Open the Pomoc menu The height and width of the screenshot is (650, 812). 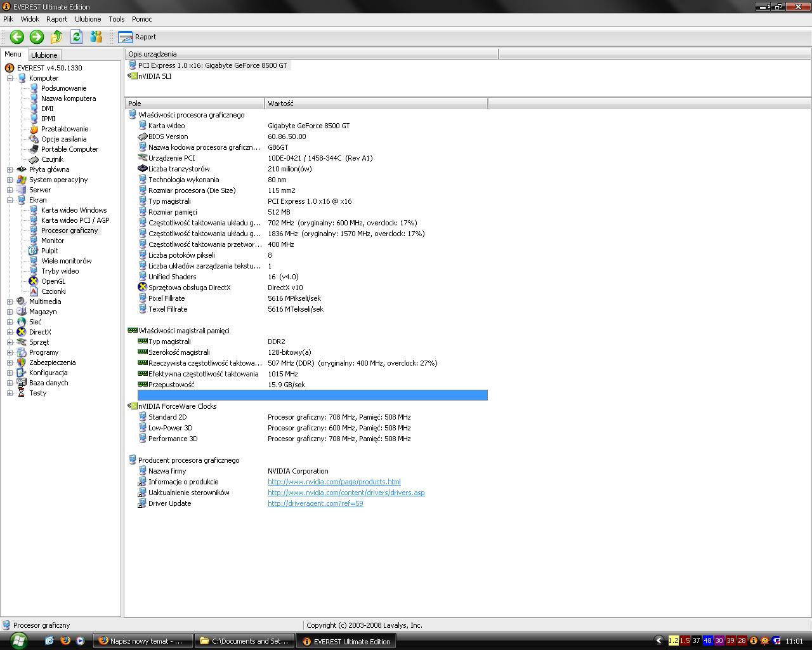[x=142, y=19]
